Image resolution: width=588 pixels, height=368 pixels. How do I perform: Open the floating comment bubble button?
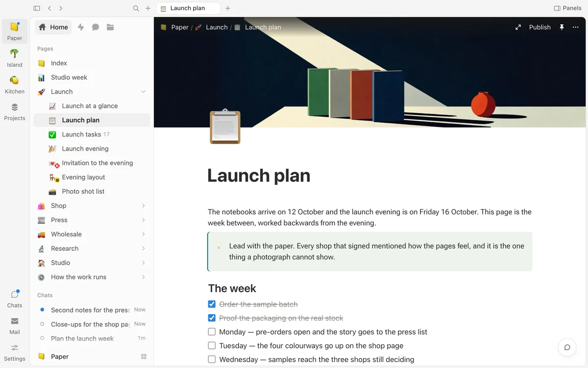[567, 347]
